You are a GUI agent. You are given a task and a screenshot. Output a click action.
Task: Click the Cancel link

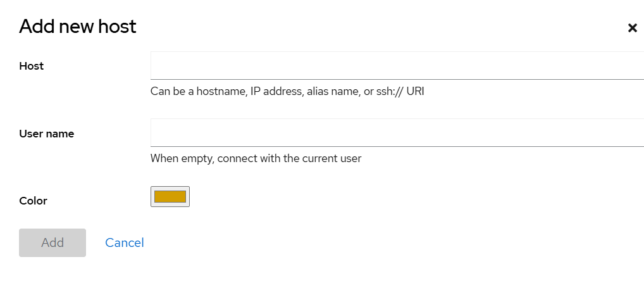(125, 242)
